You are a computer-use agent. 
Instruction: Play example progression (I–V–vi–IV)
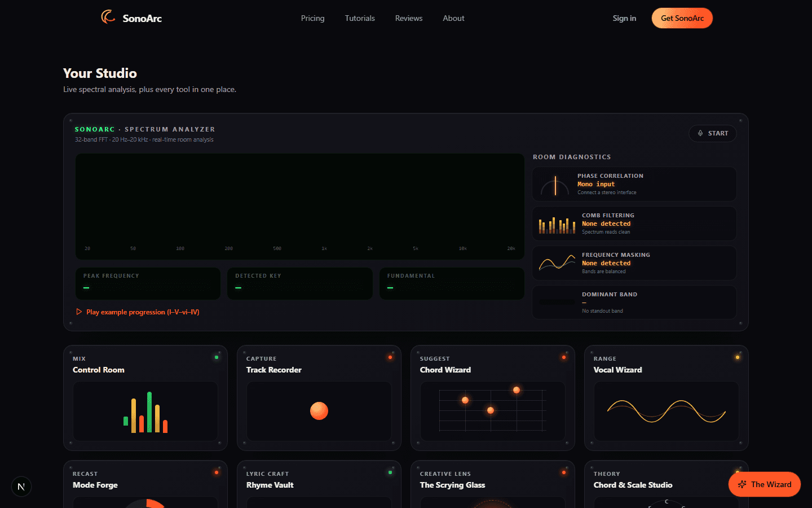pos(138,312)
